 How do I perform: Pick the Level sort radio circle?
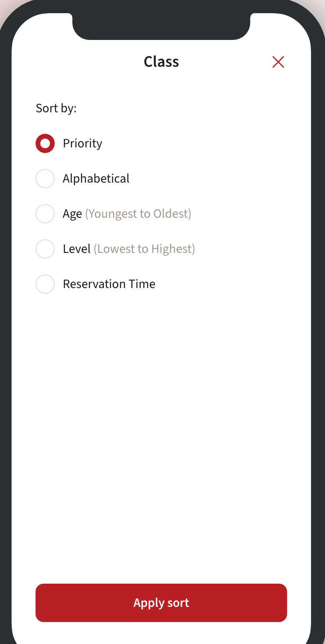click(x=45, y=249)
